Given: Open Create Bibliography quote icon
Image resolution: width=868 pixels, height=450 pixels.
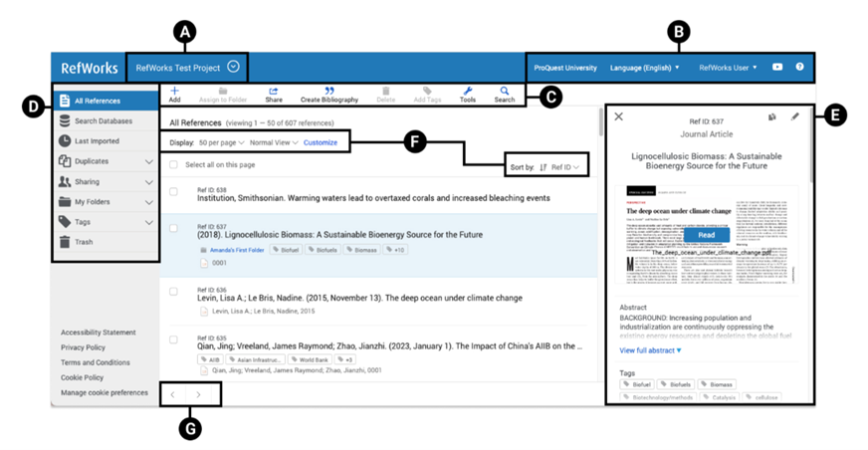Looking at the screenshot, I should click(x=329, y=91).
